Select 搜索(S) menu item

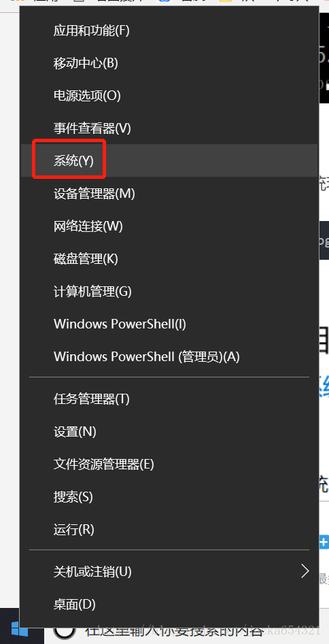click(169, 497)
